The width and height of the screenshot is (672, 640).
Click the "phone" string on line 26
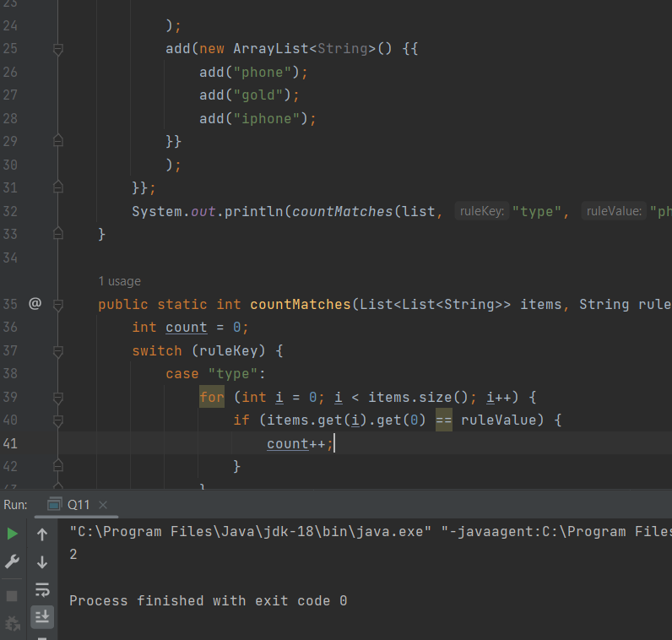(x=263, y=72)
